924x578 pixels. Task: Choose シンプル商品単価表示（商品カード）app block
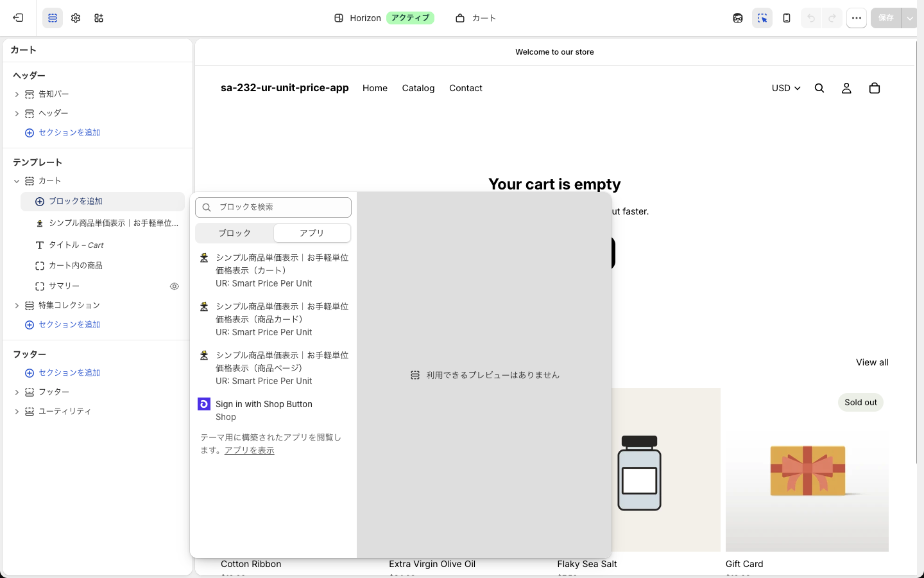(273, 319)
